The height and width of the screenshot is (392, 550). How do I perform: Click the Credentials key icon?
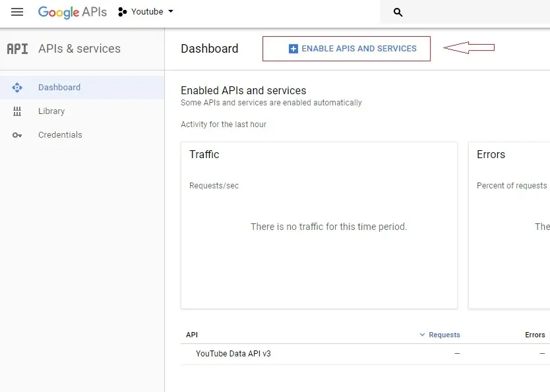pos(17,135)
